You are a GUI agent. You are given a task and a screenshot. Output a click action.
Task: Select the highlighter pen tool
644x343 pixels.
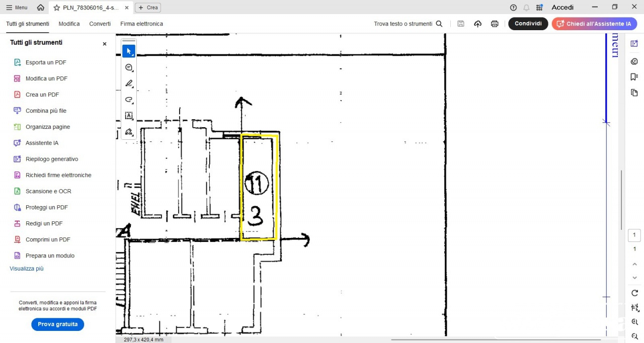click(129, 83)
